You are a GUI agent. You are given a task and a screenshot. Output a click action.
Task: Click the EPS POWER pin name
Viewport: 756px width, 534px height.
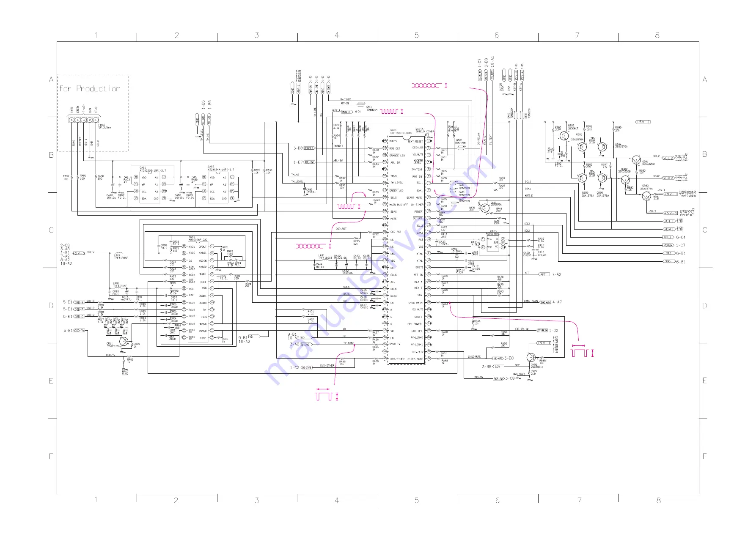click(x=415, y=324)
